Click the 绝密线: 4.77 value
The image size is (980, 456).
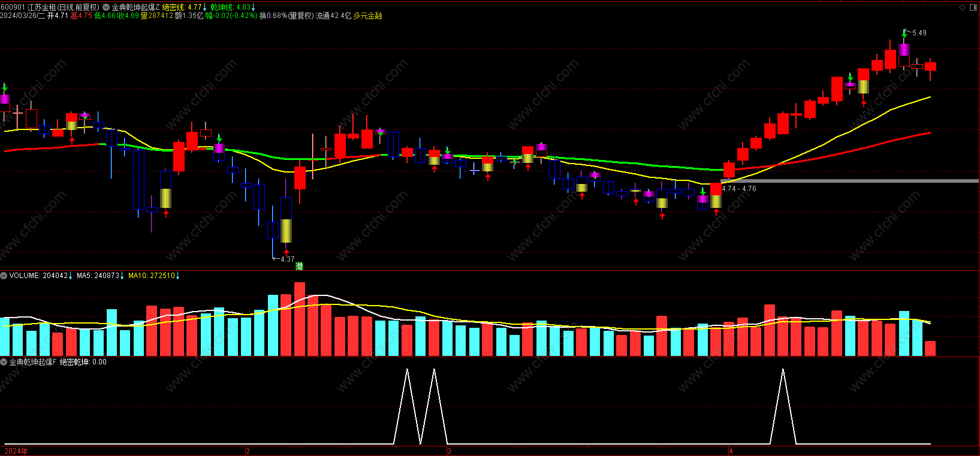182,7
